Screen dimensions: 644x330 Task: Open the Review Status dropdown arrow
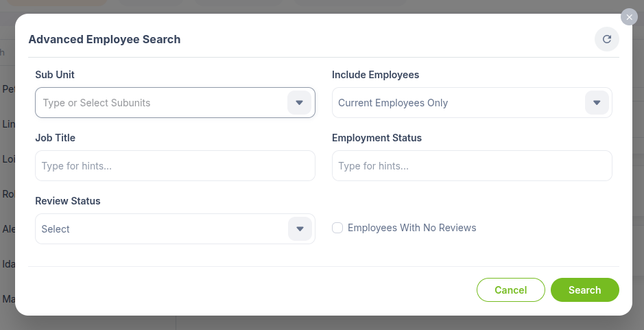[300, 229]
